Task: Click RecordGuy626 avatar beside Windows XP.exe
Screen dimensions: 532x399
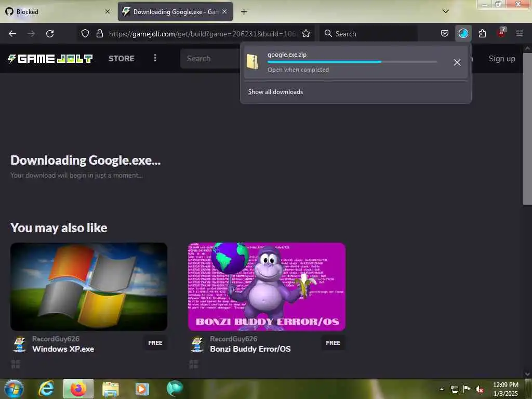Action: coord(20,344)
